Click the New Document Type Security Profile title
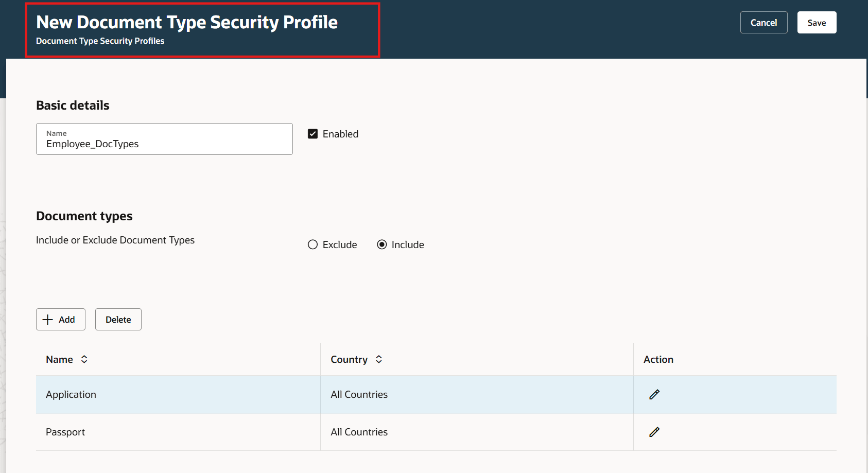This screenshot has height=473, width=868. 186,22
